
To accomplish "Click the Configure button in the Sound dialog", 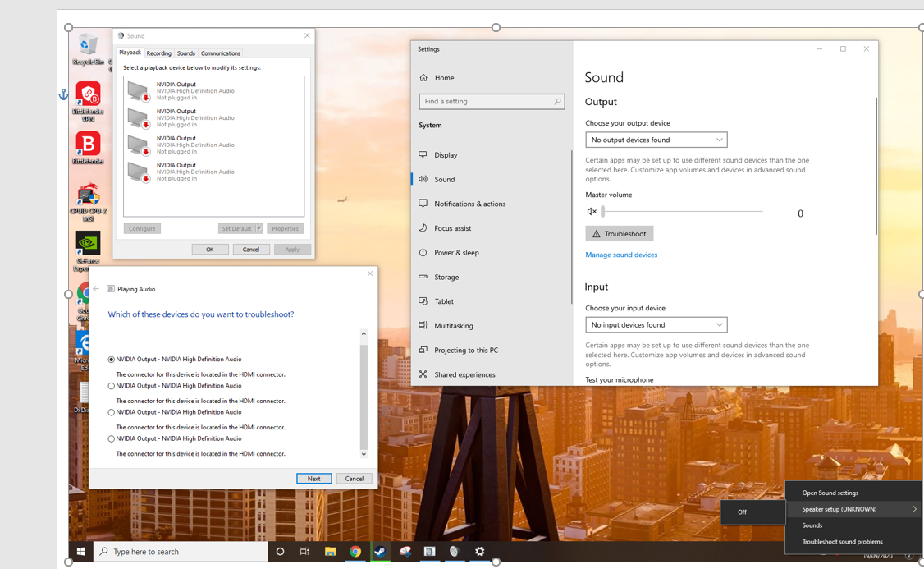I will pyautogui.click(x=142, y=228).
